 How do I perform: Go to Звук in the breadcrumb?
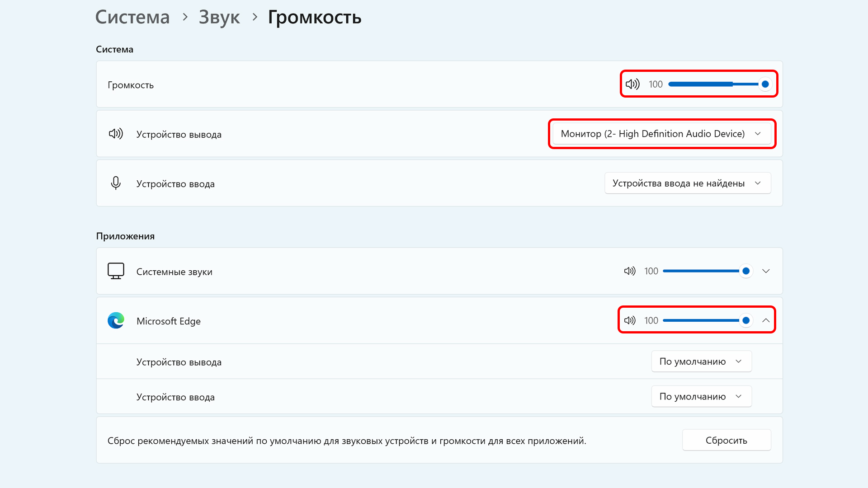(x=219, y=17)
